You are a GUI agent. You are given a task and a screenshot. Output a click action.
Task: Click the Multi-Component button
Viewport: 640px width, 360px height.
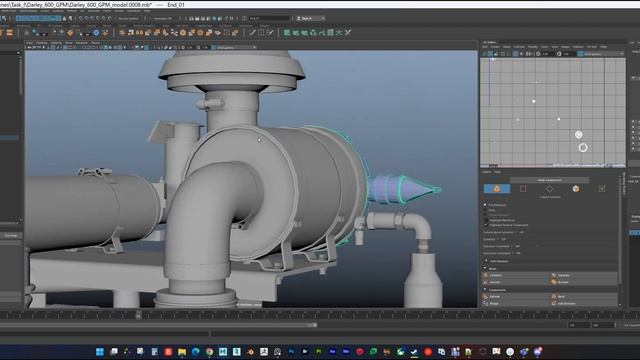549,180
